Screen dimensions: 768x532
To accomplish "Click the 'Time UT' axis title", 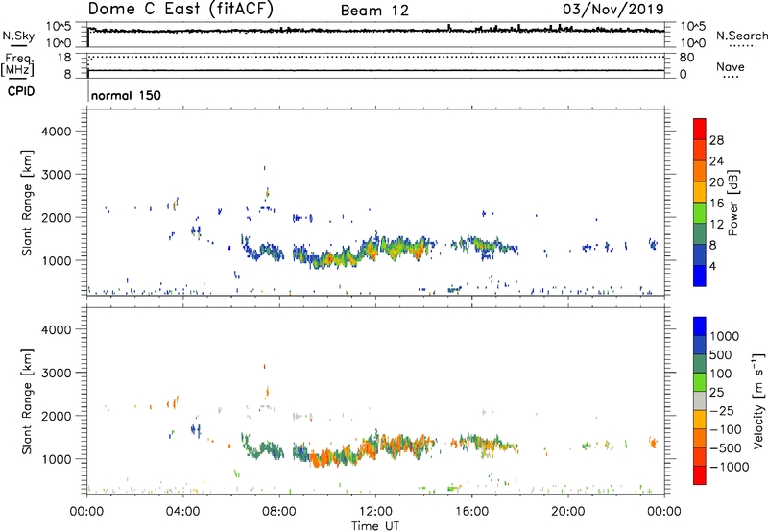I will point(375,525).
